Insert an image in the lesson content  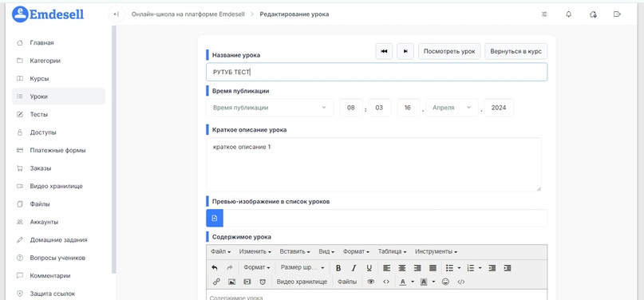[231, 282]
